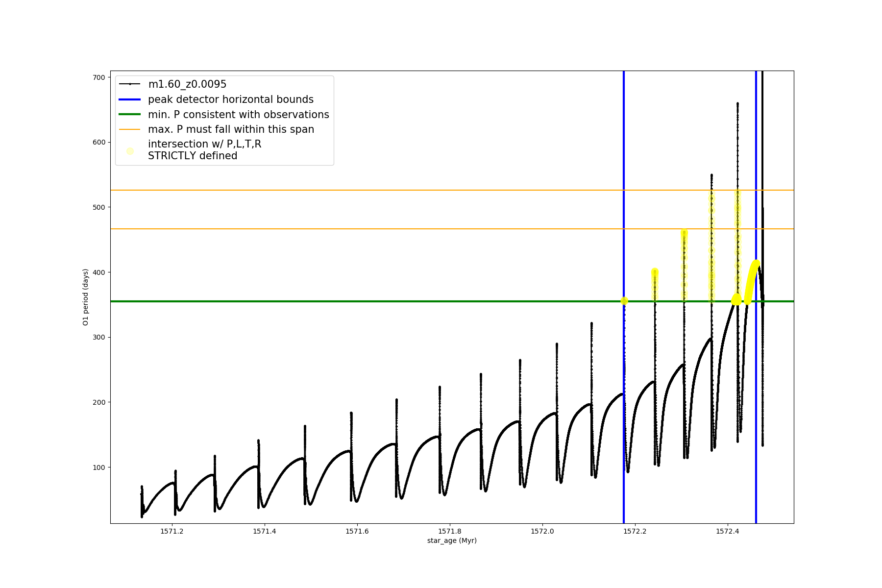
Task: Click the yellow dot where left blue line meets green line
Action: coord(624,301)
